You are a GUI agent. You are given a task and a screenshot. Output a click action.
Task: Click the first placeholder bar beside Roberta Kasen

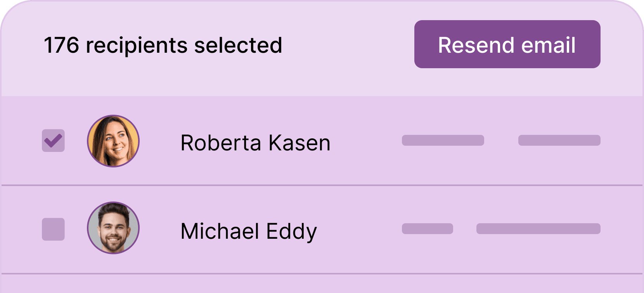(x=443, y=140)
